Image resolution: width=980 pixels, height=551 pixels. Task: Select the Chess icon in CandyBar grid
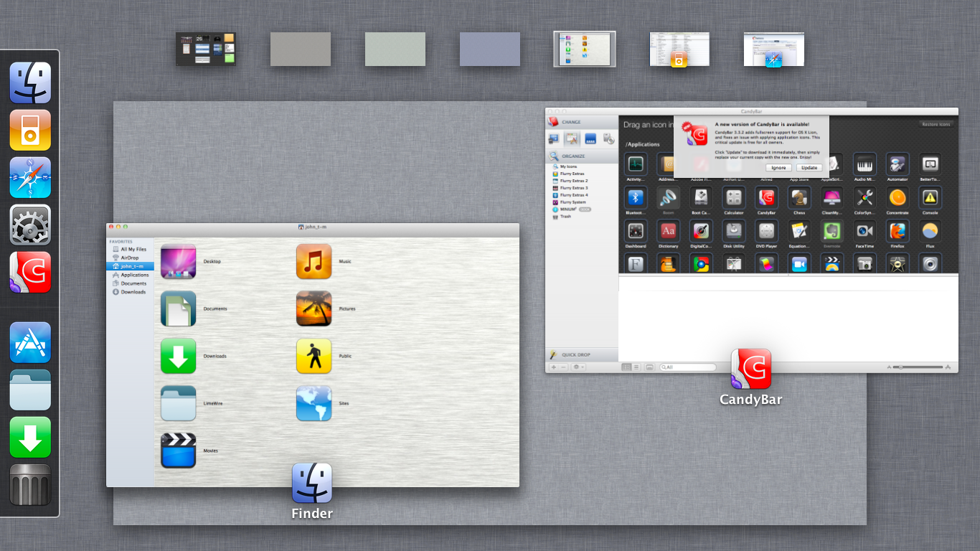point(799,197)
